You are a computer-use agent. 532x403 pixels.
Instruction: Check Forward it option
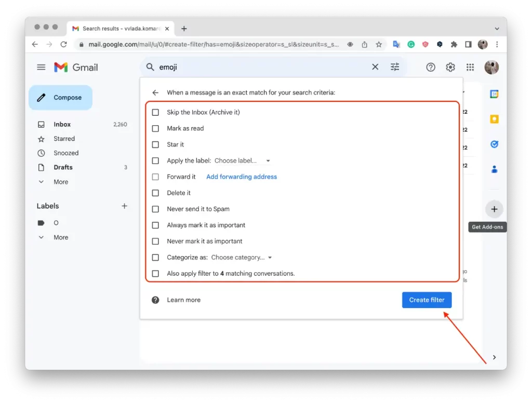pyautogui.click(x=155, y=177)
